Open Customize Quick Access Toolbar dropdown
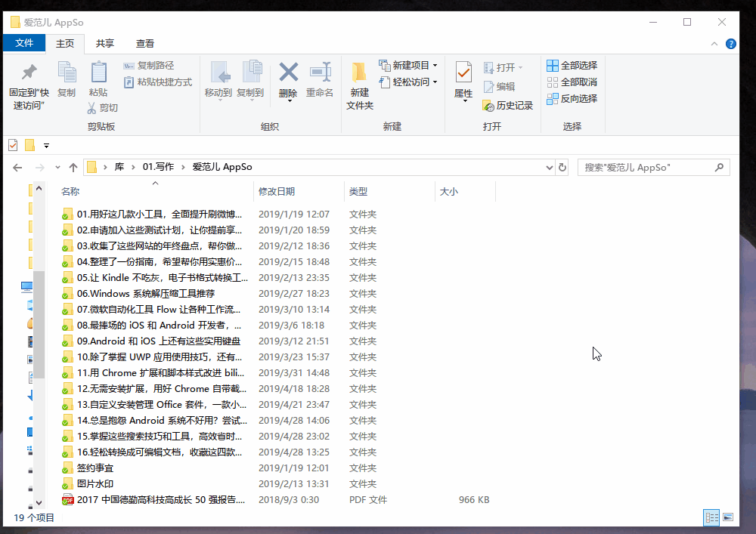 pos(46,146)
